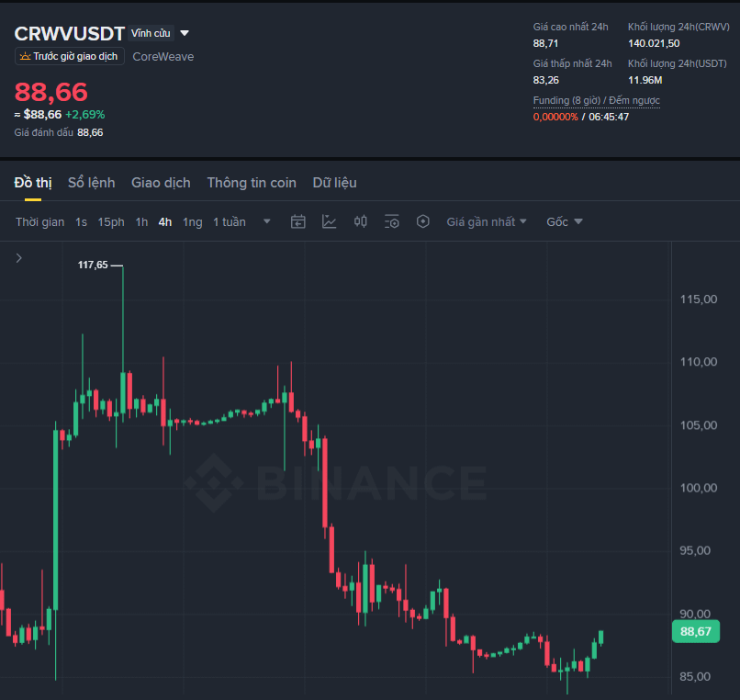
Task: Click the 'Giá đánh dấu' mark price label
Action: click(x=43, y=132)
